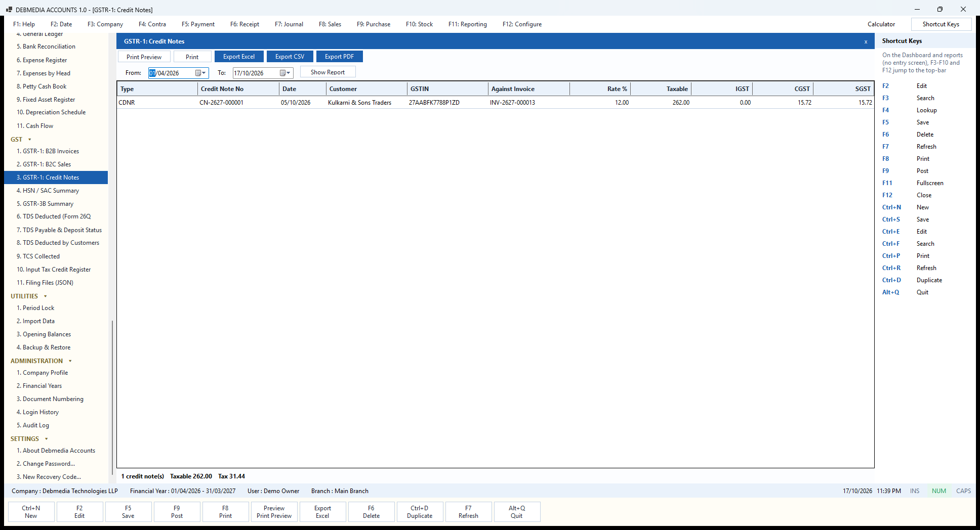Open Input Tax Credit Register
This screenshot has height=530, width=980.
(56, 270)
